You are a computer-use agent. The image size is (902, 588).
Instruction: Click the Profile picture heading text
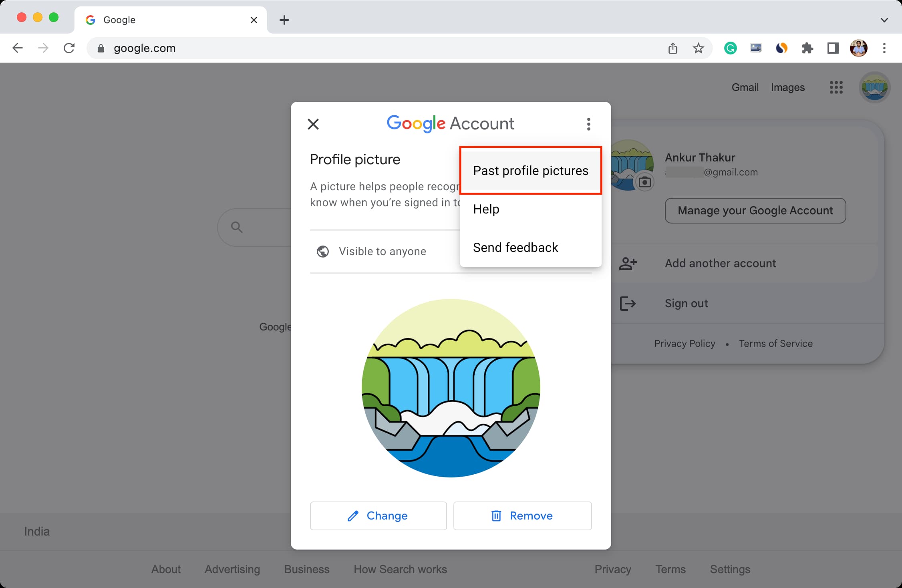[355, 159]
